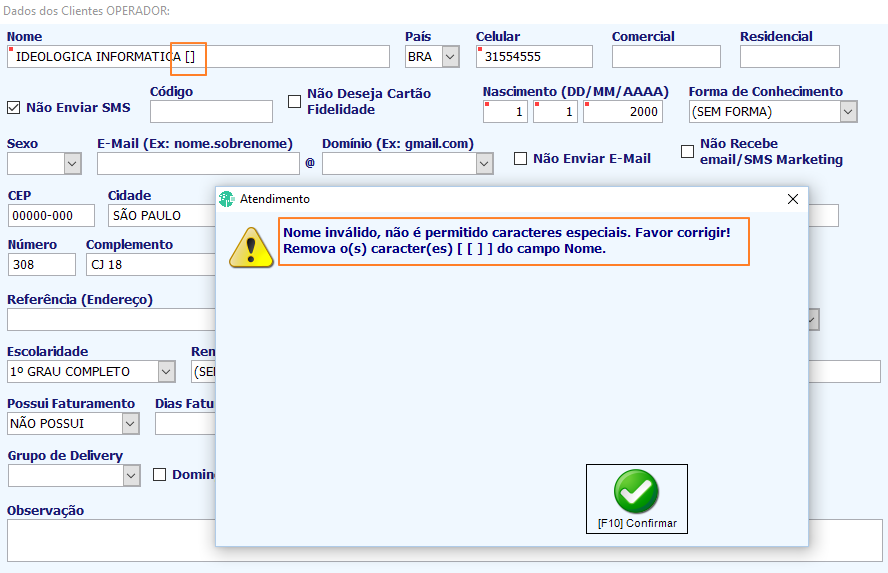Click the Observação text area
Screen dimensions: 888x573
coord(445,541)
